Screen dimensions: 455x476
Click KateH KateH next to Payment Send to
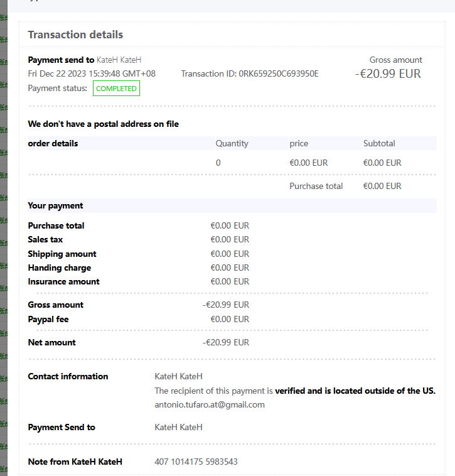tap(178, 427)
